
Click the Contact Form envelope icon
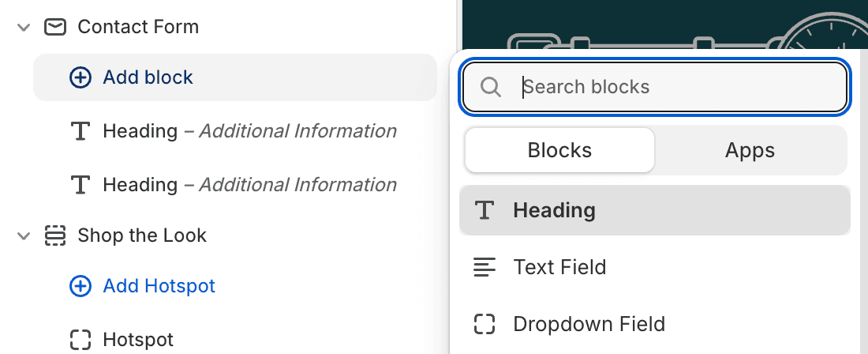tap(55, 27)
